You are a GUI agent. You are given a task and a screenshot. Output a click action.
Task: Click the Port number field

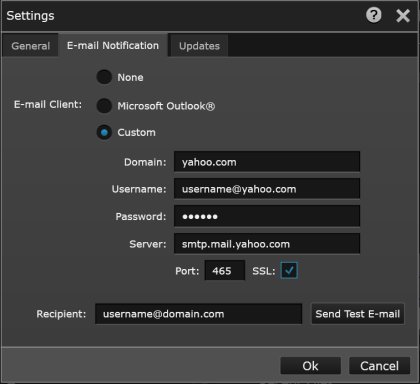tap(225, 271)
